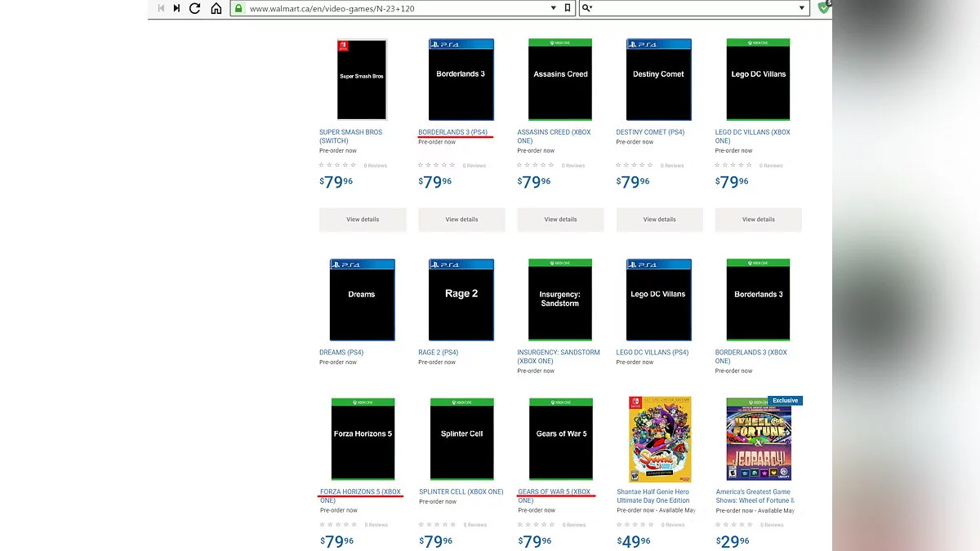The height and width of the screenshot is (551, 980).
Task: Bookmark this page using the bookmark icon
Action: pos(568,8)
